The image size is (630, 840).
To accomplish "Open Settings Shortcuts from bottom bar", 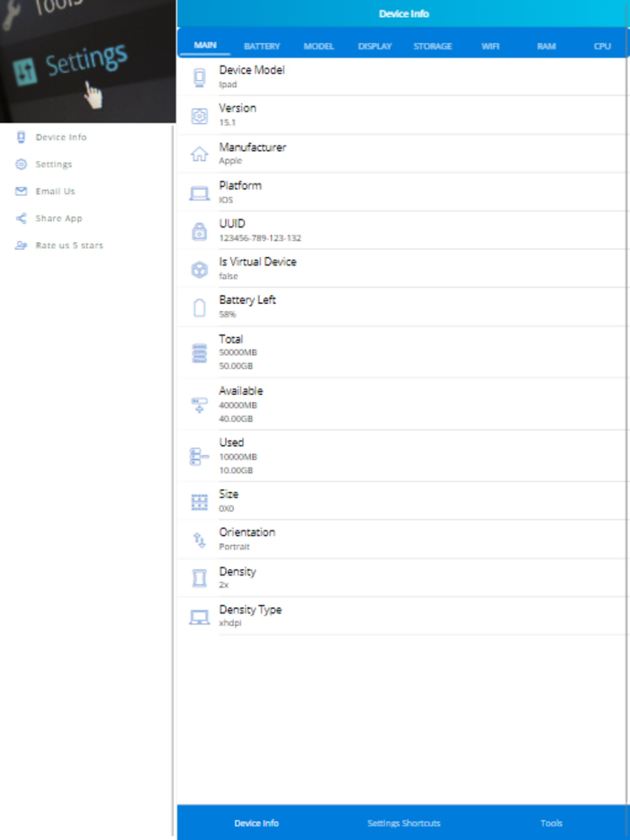I will pos(403,822).
